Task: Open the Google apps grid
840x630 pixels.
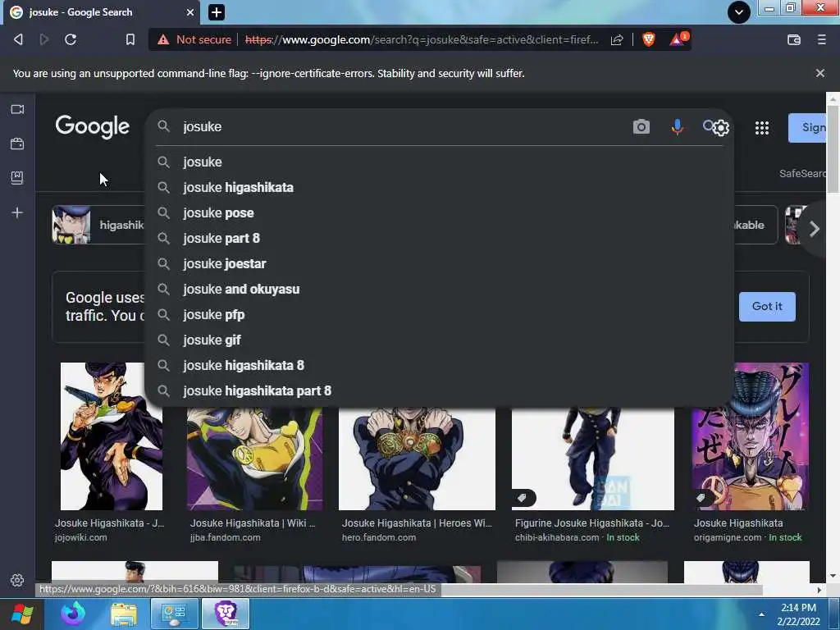Action: coord(762,127)
